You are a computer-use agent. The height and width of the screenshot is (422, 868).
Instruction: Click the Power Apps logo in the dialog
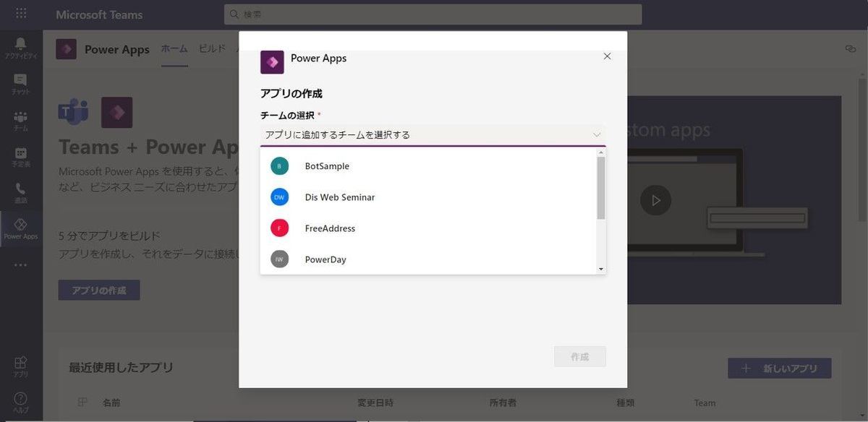(272, 62)
